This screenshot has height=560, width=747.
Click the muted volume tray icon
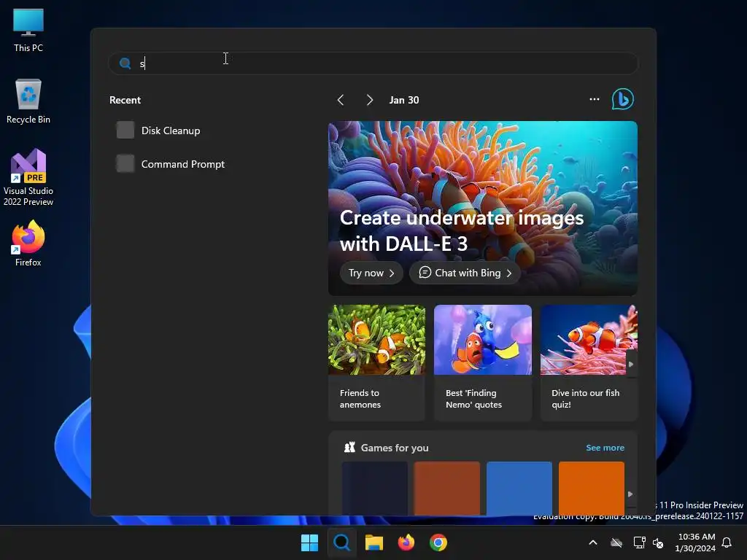coord(658,542)
